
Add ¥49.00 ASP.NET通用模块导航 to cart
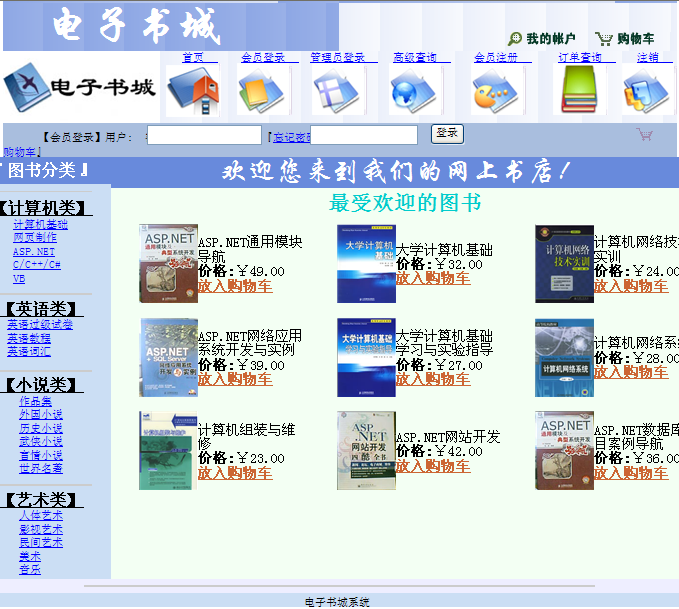[x=235, y=286]
